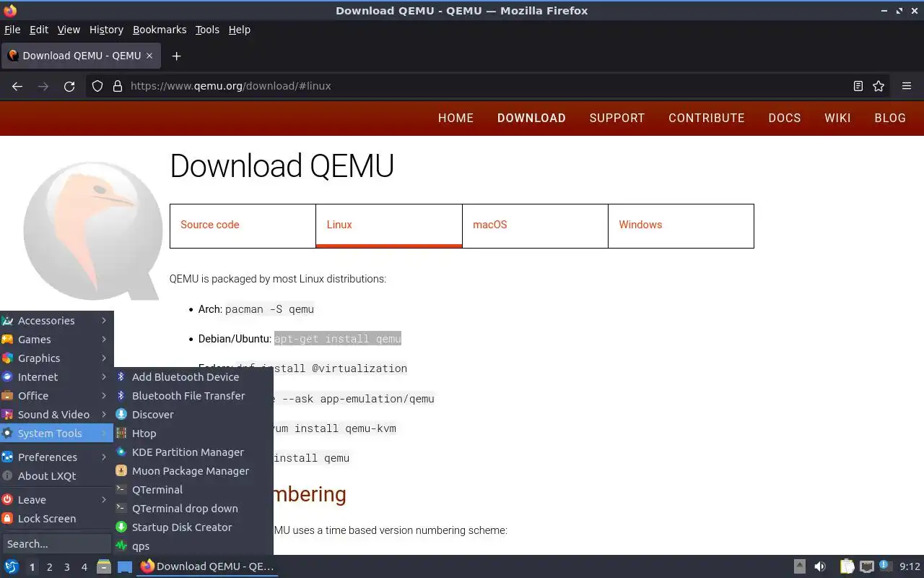
Task: Open the View menu
Action: point(69,30)
